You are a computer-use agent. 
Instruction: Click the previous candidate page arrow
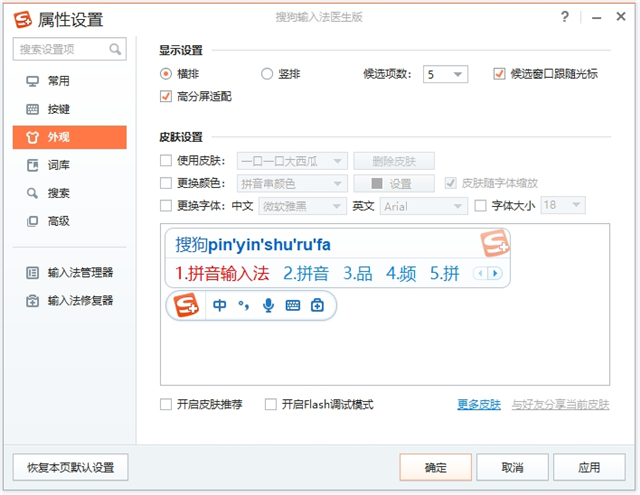(480, 273)
